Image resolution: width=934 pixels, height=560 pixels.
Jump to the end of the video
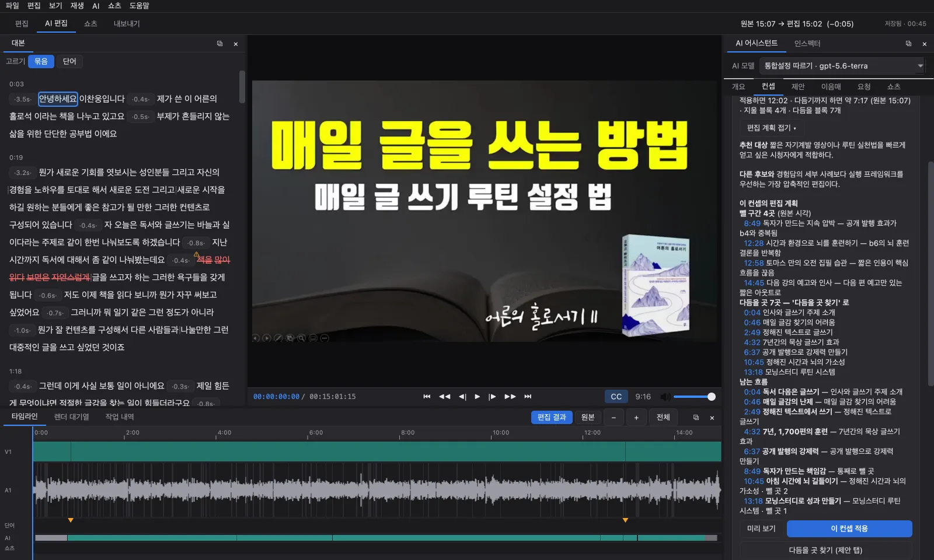pyautogui.click(x=528, y=397)
